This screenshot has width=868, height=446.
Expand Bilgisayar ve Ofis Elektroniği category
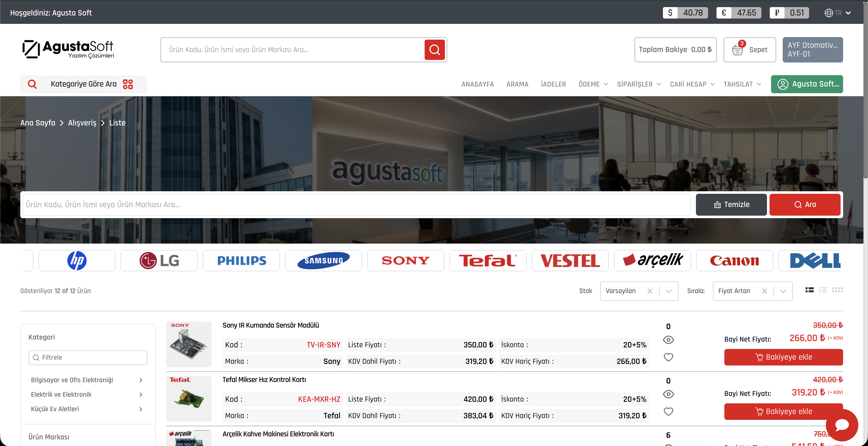[141, 380]
